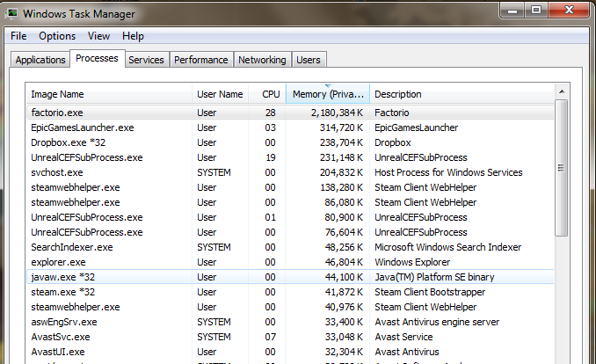The image size is (596, 364).
Task: Sort by Description column header
Action: point(462,94)
